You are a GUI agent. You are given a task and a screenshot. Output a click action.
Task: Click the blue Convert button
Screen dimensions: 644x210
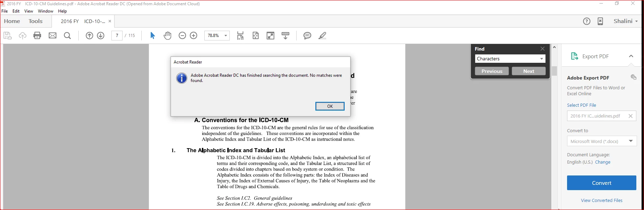coord(602,183)
